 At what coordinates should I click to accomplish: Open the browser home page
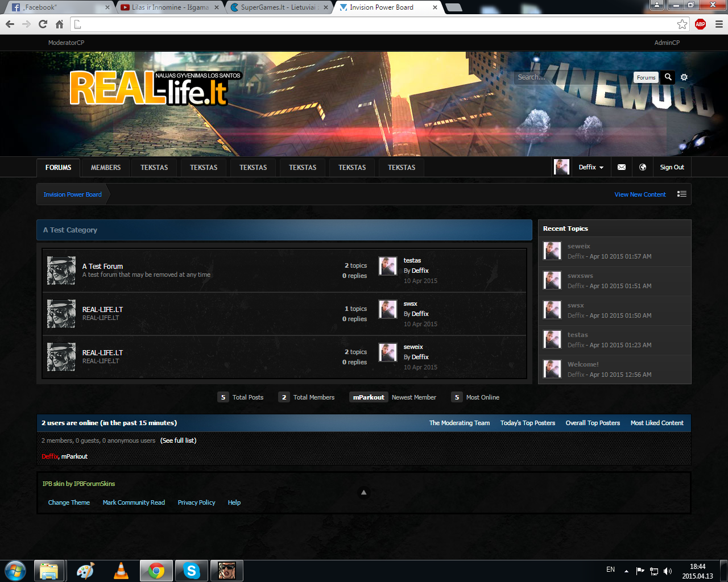pos(59,24)
